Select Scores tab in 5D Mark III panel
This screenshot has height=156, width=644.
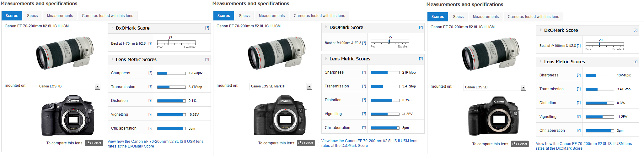tap(224, 16)
